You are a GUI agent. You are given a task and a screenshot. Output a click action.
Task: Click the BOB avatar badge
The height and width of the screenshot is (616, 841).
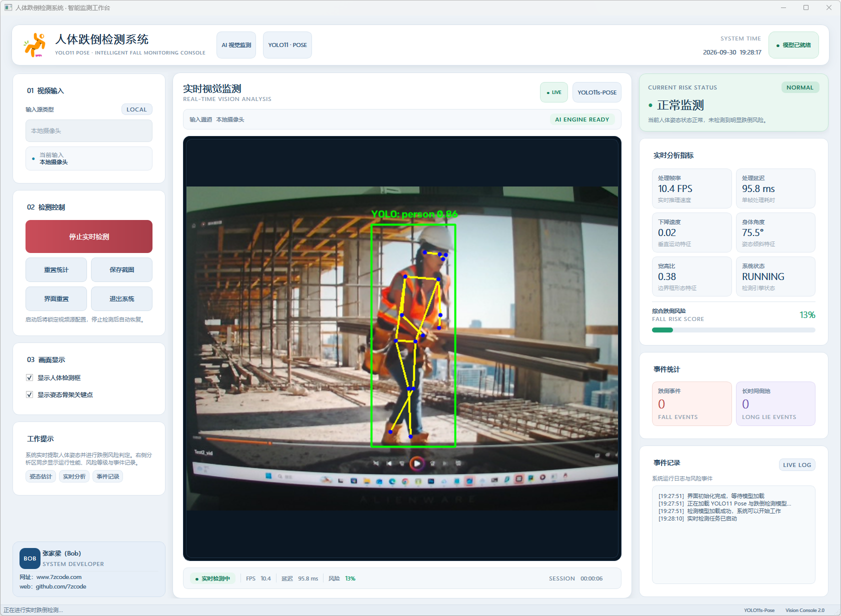tap(30, 558)
